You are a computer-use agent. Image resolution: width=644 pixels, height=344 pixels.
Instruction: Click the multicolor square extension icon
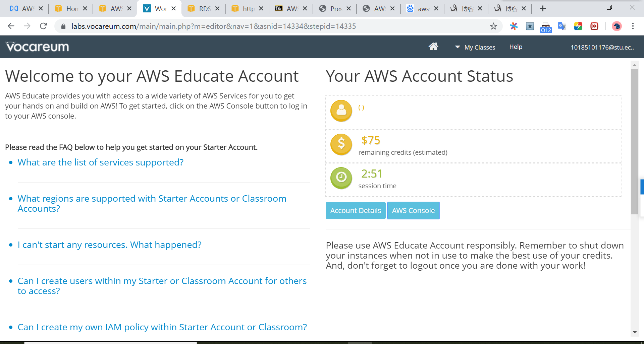[x=578, y=26]
